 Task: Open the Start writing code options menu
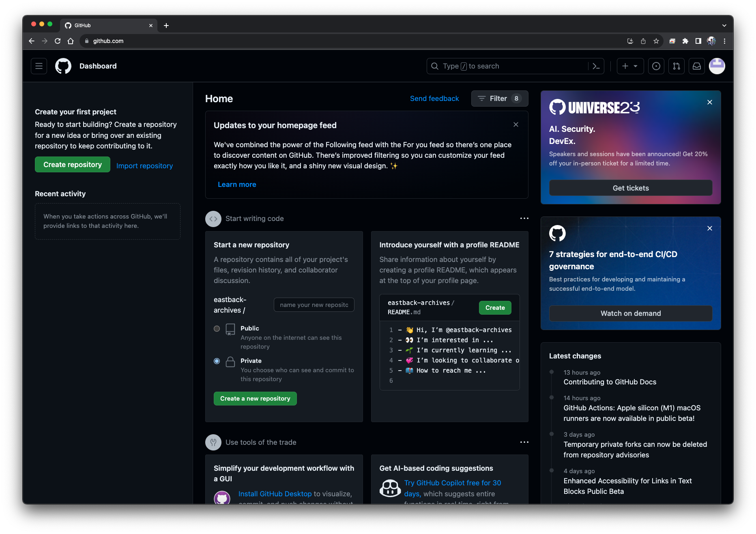(x=524, y=219)
